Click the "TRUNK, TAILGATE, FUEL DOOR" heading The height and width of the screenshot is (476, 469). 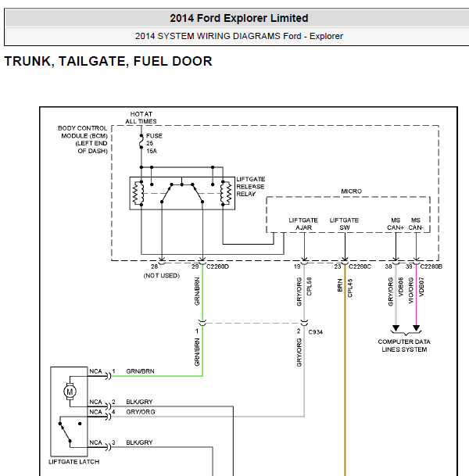[108, 61]
